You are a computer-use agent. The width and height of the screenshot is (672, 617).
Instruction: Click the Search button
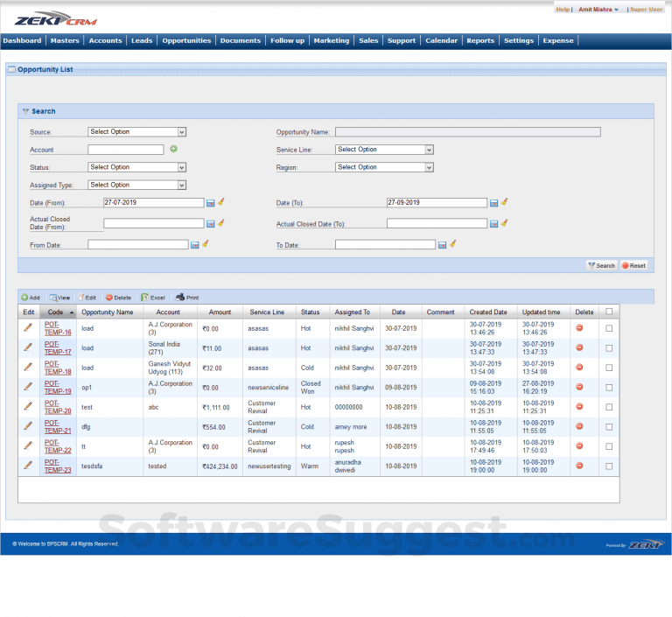601,265
